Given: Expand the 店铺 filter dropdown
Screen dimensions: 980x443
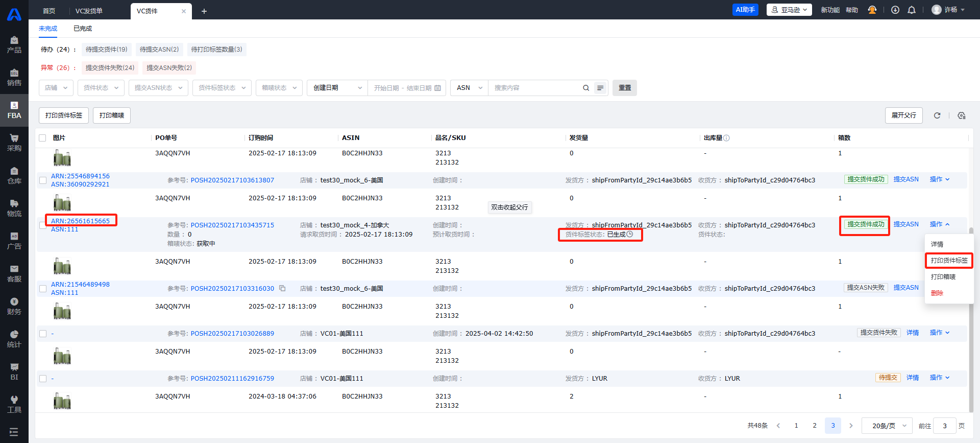Looking at the screenshot, I should (x=56, y=88).
